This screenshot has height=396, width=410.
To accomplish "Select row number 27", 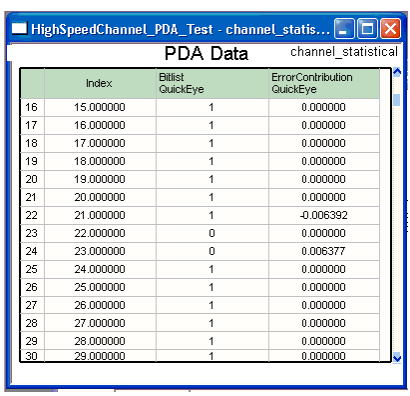I will (x=32, y=305).
